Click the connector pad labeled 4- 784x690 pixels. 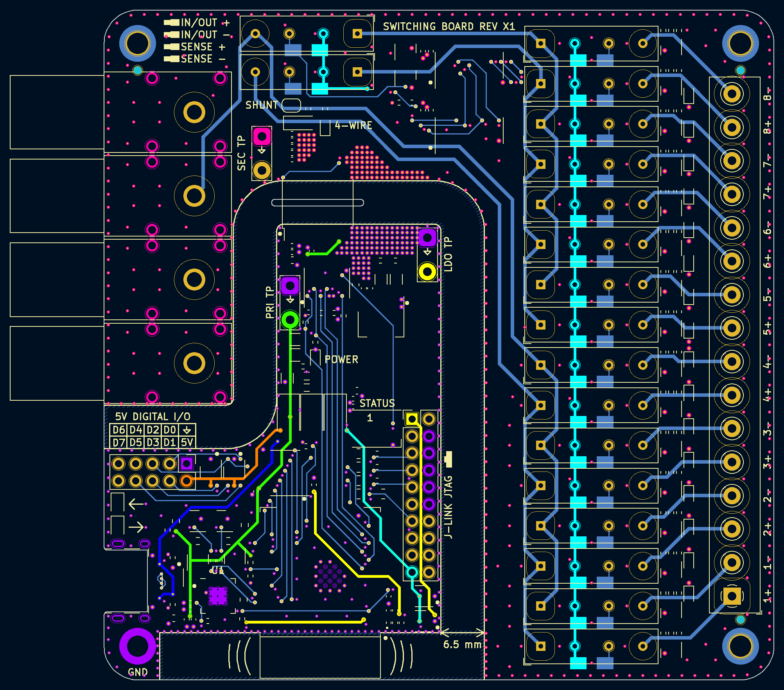732,362
